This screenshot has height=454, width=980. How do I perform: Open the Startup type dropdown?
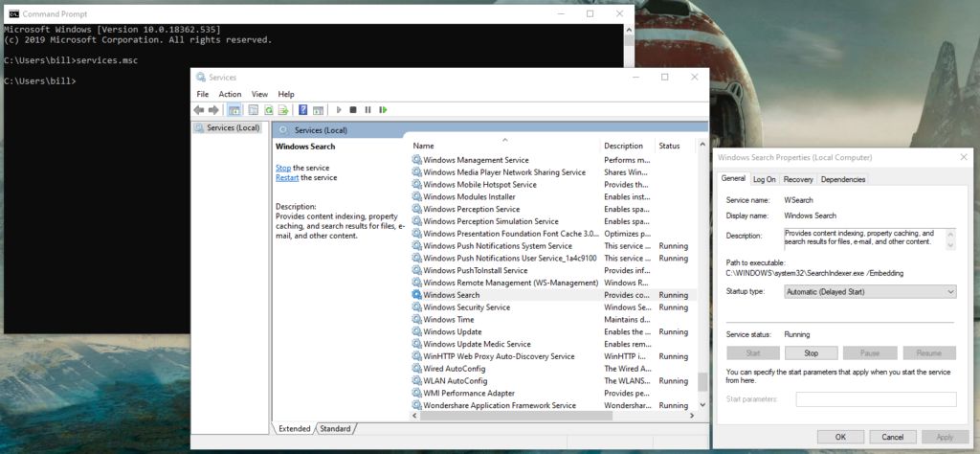click(870, 291)
